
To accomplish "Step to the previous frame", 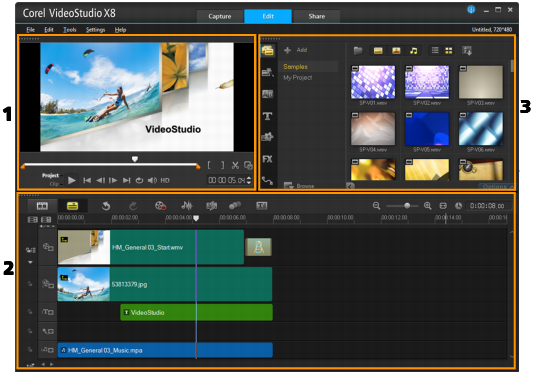I will [100, 180].
